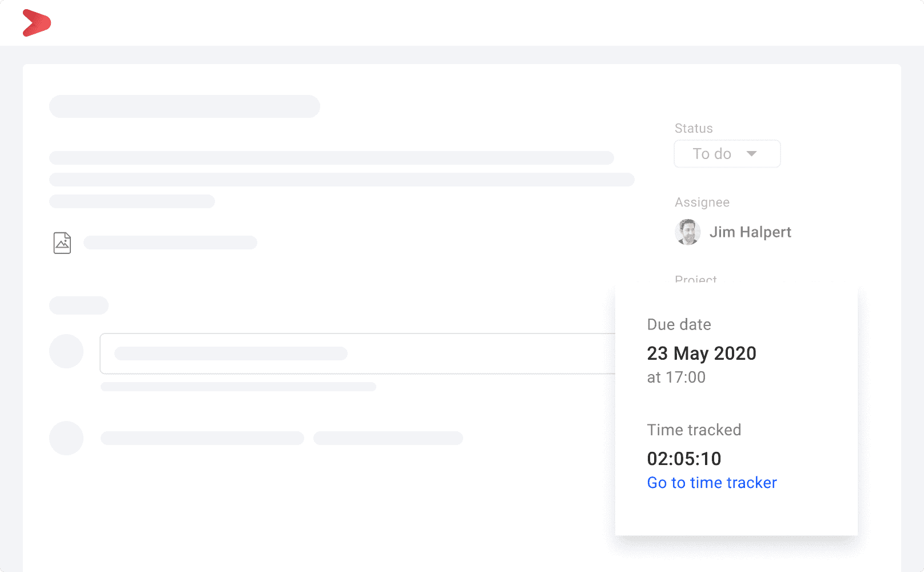Click the due time at 17:00
924x572 pixels.
click(x=676, y=378)
